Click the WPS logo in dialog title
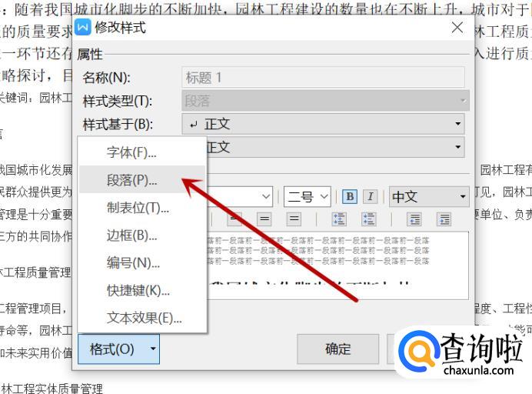The height and width of the screenshot is (394, 532). point(83,28)
